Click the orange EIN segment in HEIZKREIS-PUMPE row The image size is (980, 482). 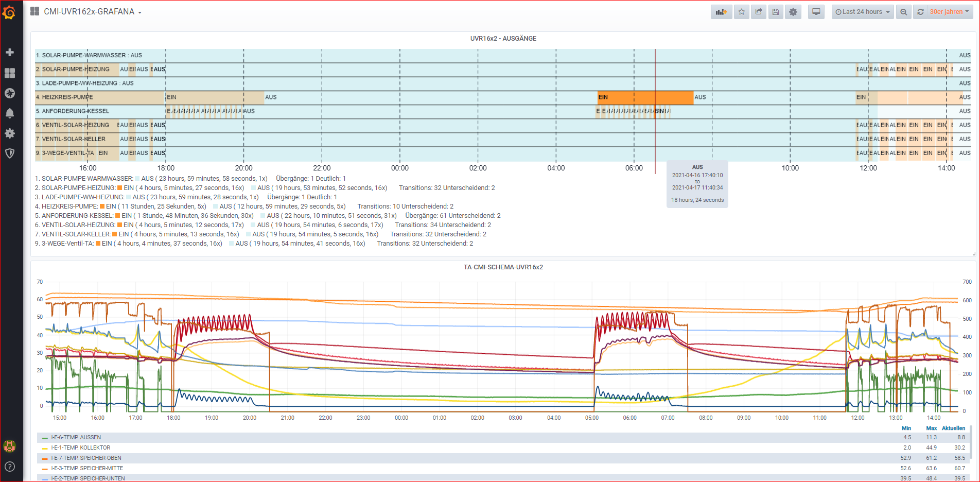645,97
